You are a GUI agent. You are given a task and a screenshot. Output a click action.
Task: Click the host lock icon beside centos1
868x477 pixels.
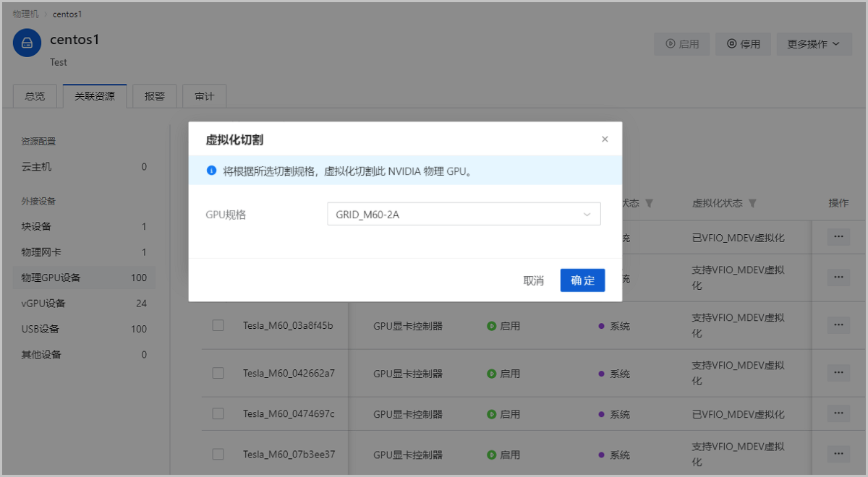pyautogui.click(x=27, y=43)
